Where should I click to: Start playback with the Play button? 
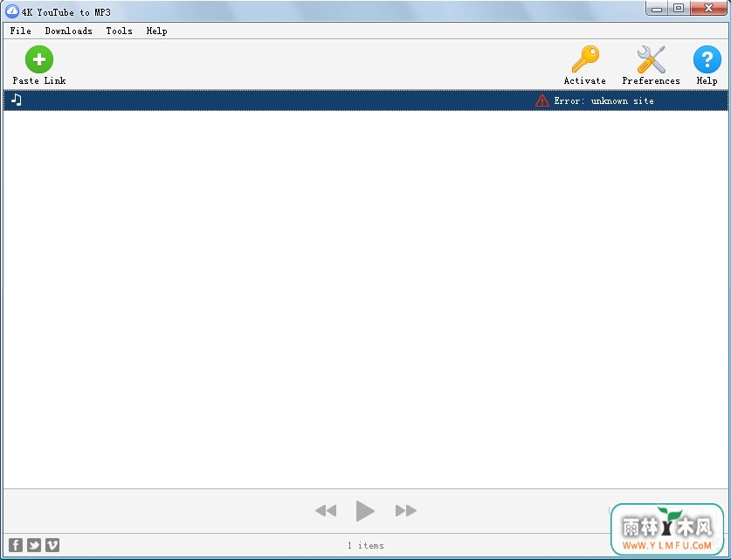coord(364,510)
